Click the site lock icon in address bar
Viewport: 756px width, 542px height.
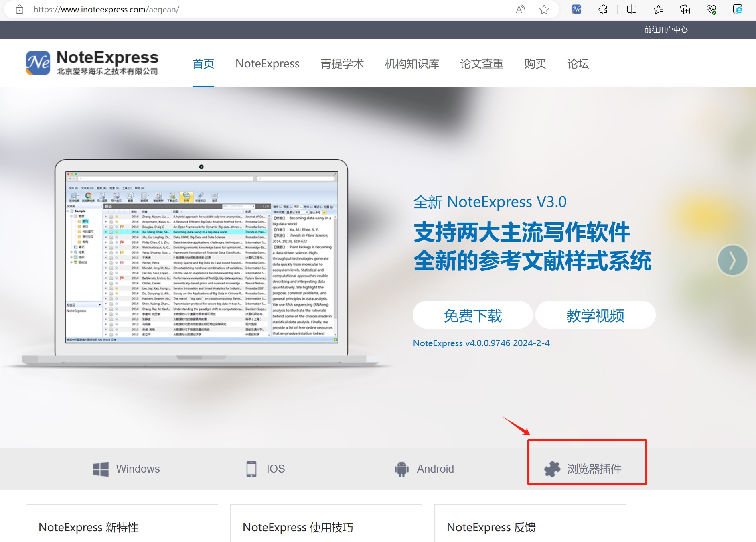20,10
